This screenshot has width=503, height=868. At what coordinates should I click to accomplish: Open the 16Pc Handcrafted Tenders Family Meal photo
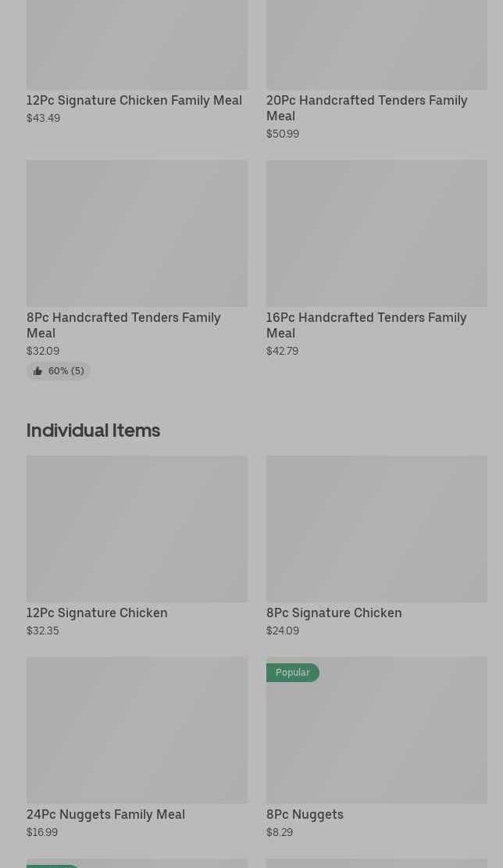(x=376, y=233)
